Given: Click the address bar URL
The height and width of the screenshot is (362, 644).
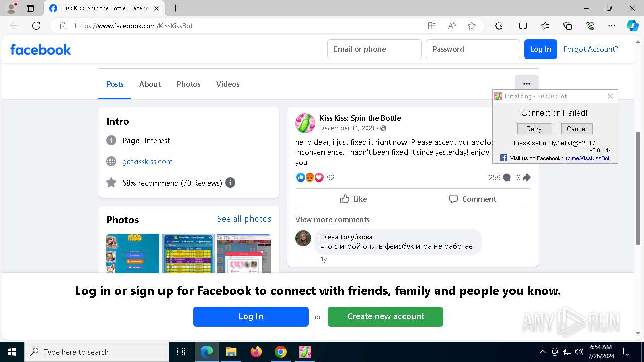Looking at the screenshot, I should point(134,26).
